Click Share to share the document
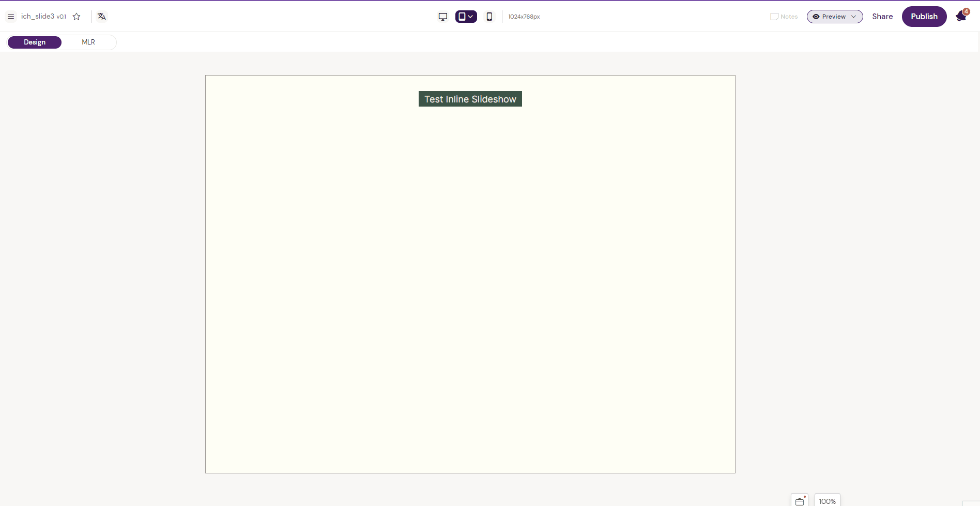980x506 pixels. coord(882,16)
